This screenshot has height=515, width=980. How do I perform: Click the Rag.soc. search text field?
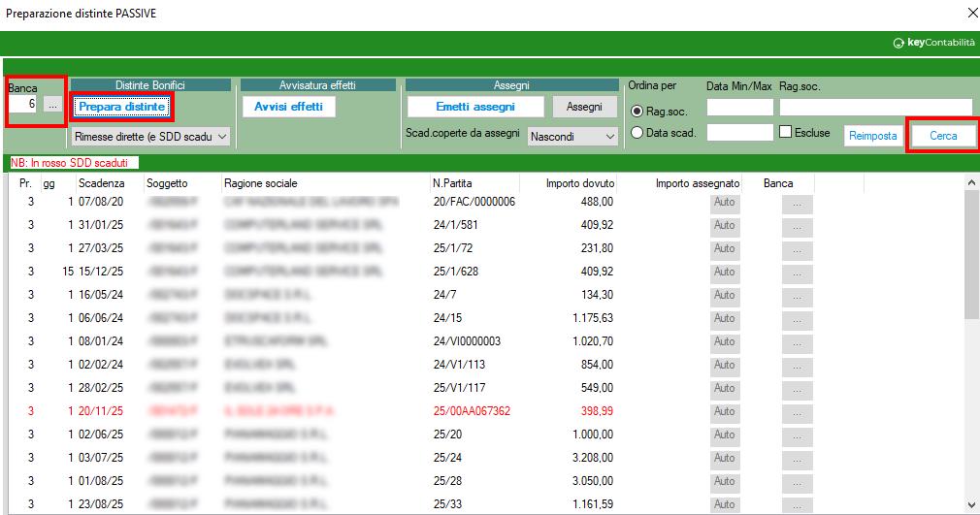(x=874, y=107)
